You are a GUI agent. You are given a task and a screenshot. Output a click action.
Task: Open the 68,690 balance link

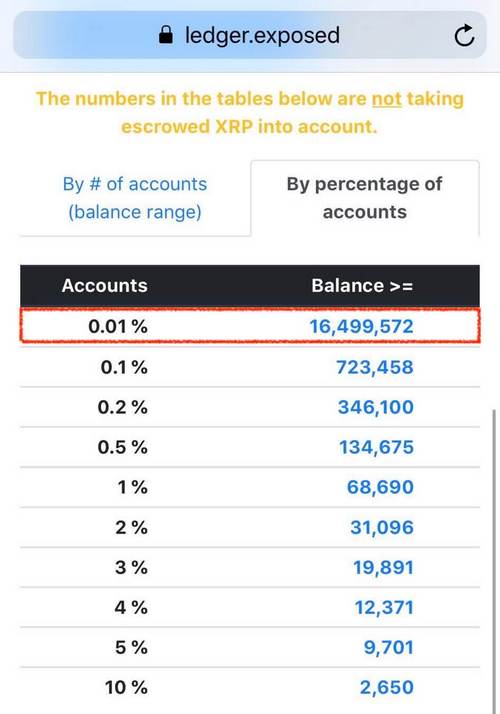pos(380,487)
